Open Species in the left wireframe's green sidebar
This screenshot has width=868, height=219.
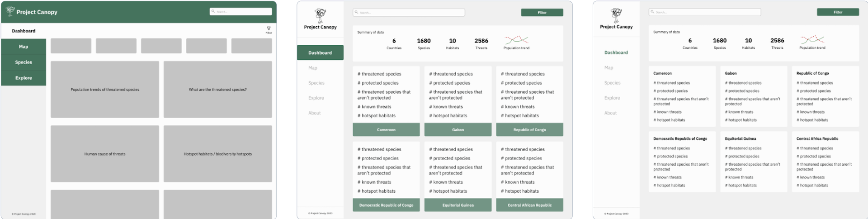24,62
